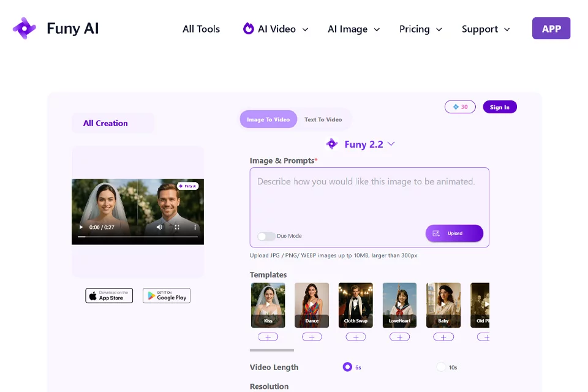Open the Support dropdown

tap(486, 29)
